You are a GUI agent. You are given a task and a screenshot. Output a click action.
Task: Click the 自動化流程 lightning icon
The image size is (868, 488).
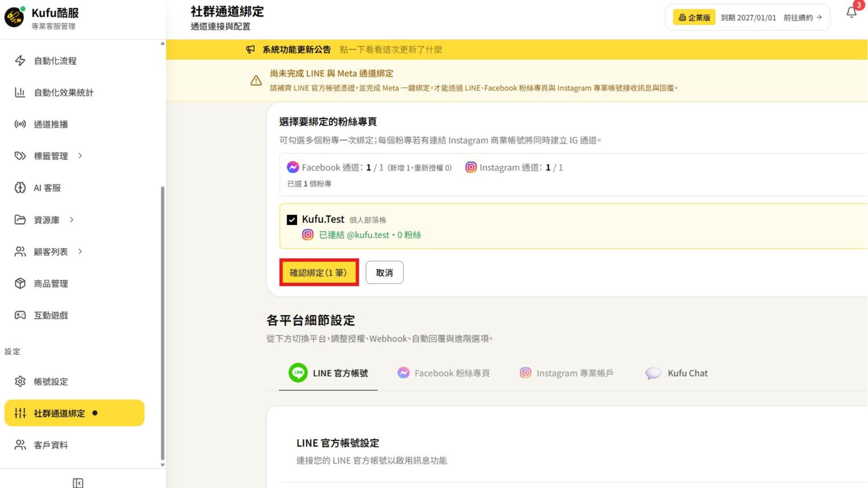(20, 61)
